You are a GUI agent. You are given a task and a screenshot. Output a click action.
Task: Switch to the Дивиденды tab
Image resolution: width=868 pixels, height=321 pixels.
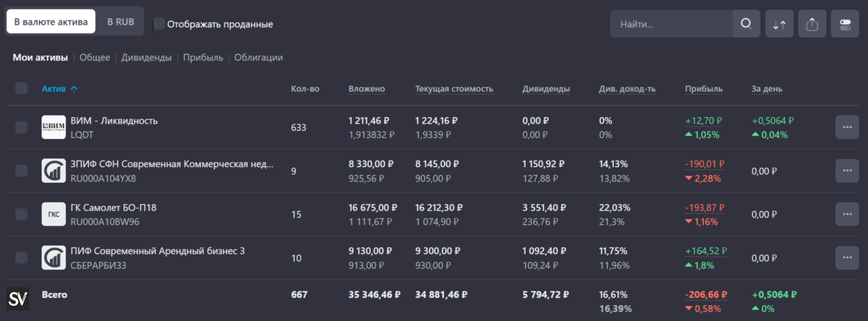point(146,58)
